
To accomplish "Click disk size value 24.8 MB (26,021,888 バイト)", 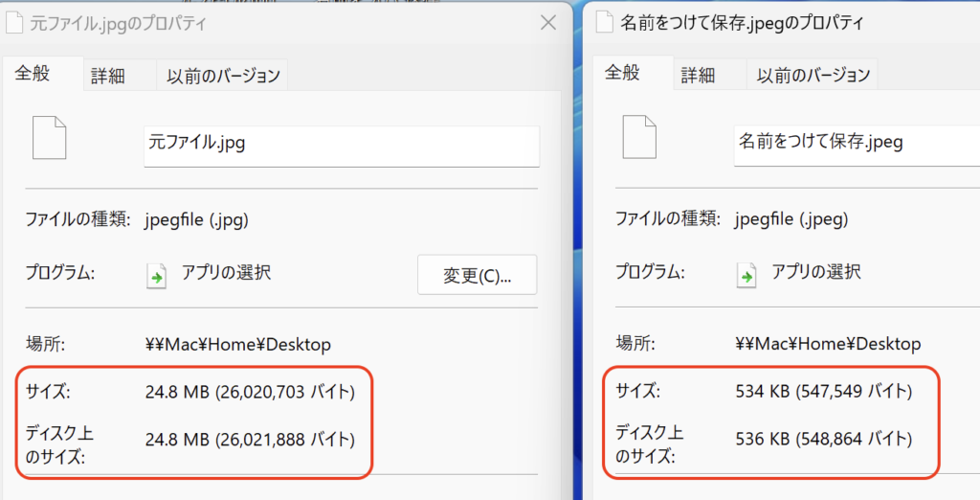I will (250, 440).
